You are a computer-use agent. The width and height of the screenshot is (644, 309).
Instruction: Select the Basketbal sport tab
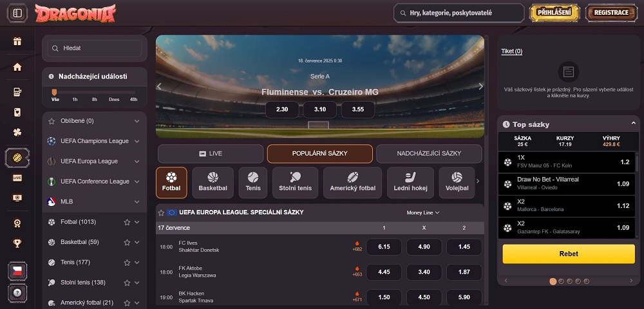[x=213, y=183]
